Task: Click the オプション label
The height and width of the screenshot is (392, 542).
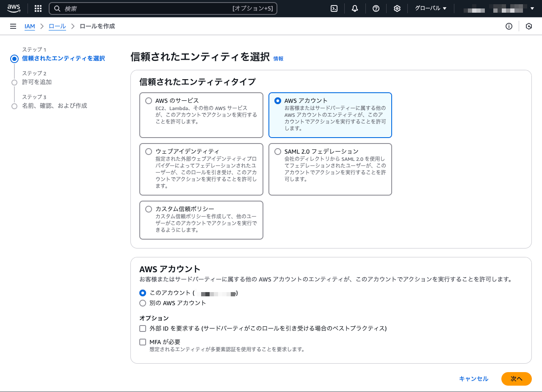Action: tap(154, 318)
